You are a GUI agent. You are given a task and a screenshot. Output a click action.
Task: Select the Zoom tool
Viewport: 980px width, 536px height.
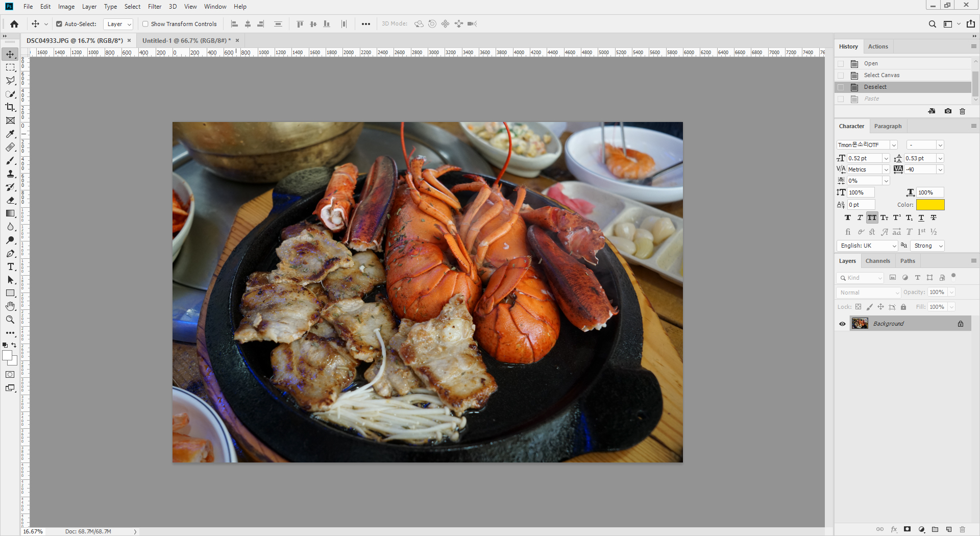tap(10, 320)
